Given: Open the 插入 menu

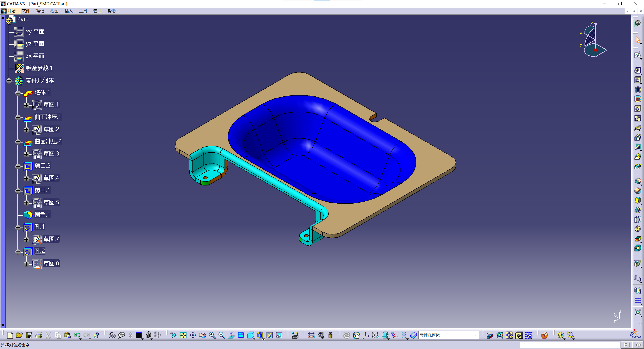Looking at the screenshot, I should pos(68,11).
